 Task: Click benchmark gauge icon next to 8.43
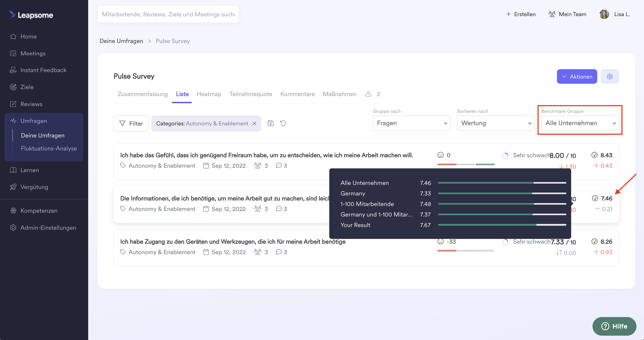click(594, 155)
